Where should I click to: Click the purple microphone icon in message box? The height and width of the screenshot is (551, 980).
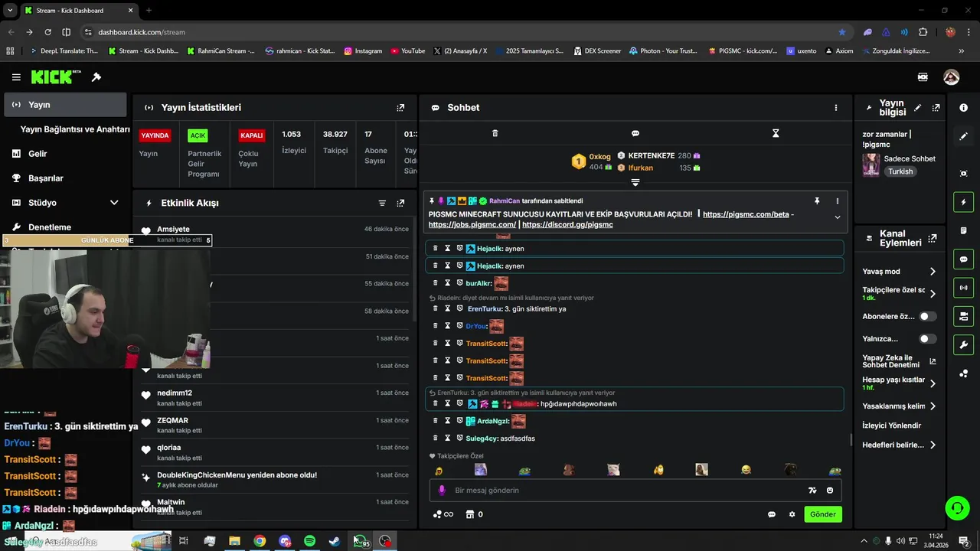pos(441,491)
